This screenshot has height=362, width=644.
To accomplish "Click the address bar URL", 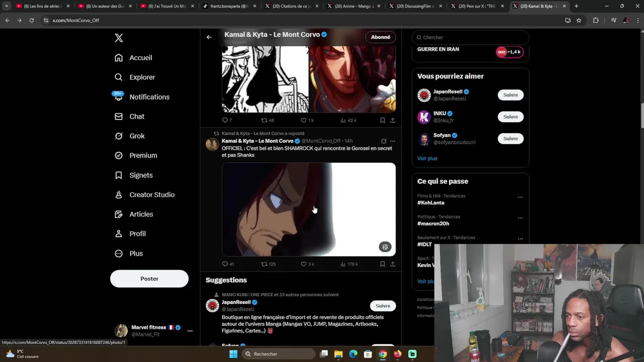I will point(75,20).
